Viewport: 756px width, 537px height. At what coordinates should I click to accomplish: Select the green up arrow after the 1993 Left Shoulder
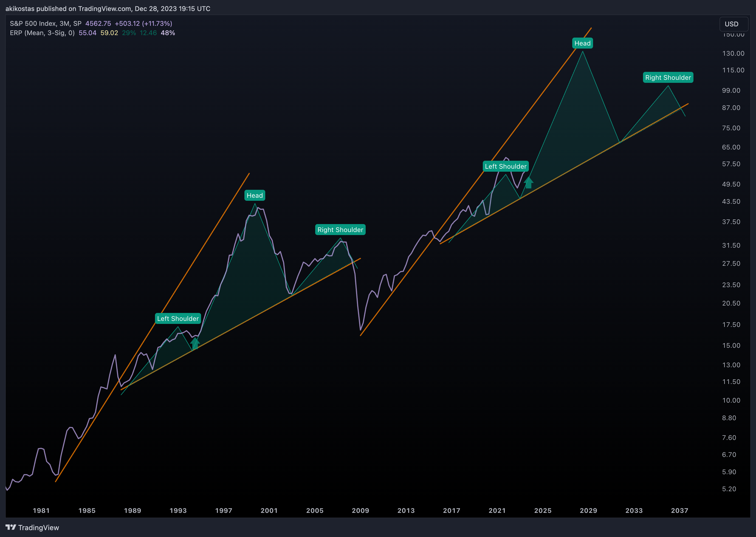click(195, 343)
